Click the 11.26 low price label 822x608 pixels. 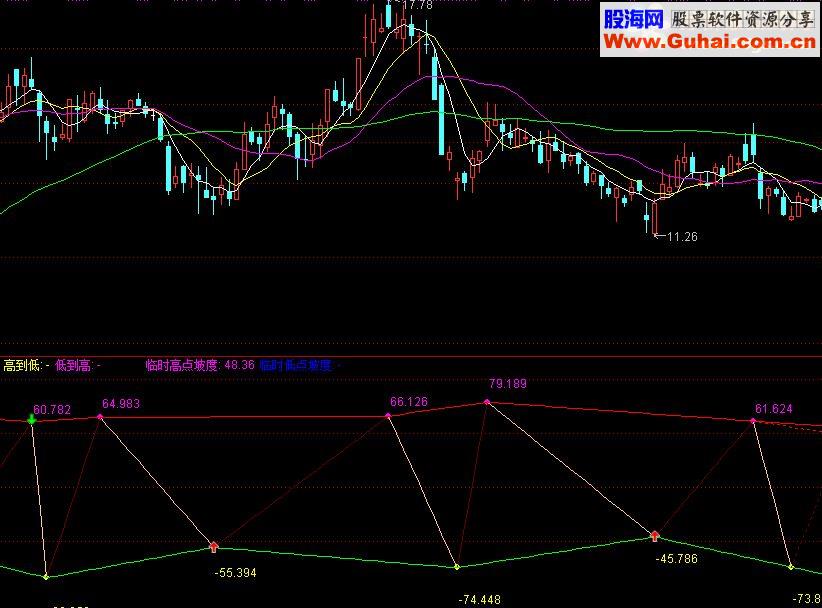pyautogui.click(x=682, y=237)
